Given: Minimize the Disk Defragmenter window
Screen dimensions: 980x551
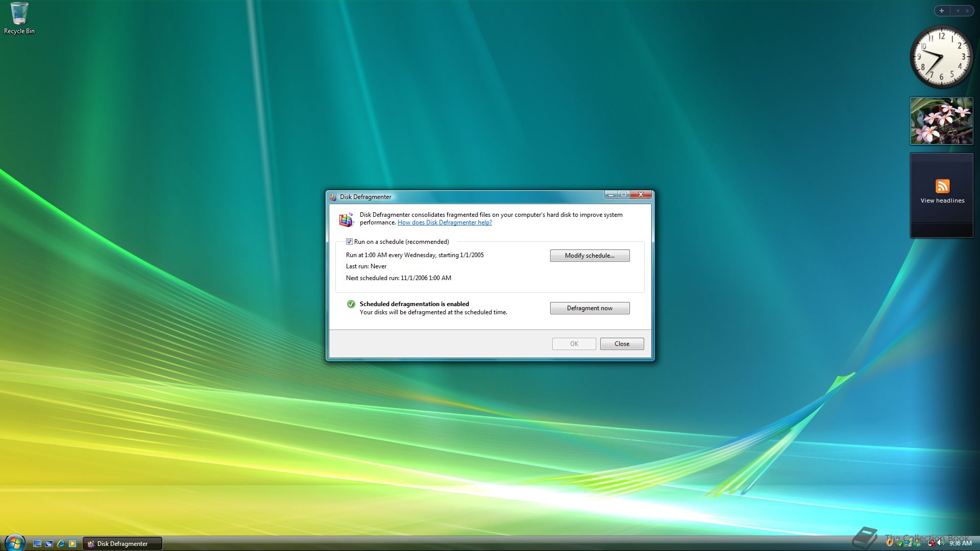Looking at the screenshot, I should (610, 194).
